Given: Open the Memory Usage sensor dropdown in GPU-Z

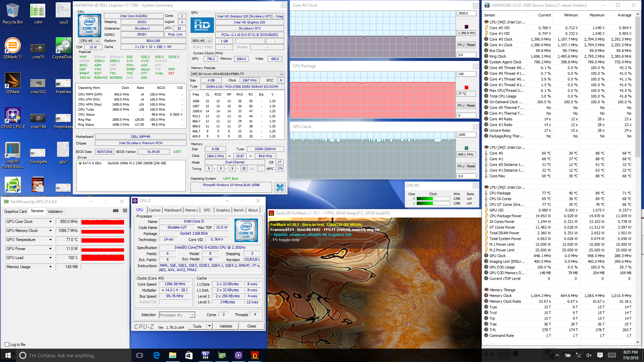Looking at the screenshot, I should pos(50,267).
